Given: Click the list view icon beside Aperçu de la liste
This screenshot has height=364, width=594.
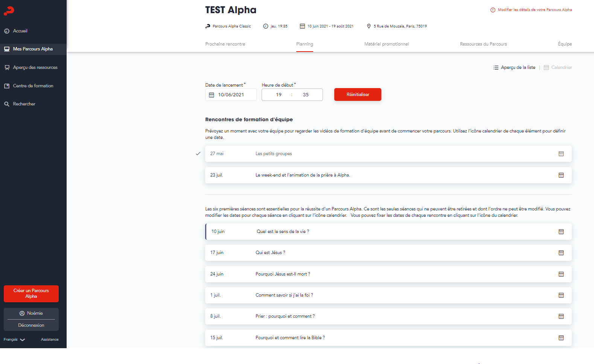Looking at the screenshot, I should [496, 67].
